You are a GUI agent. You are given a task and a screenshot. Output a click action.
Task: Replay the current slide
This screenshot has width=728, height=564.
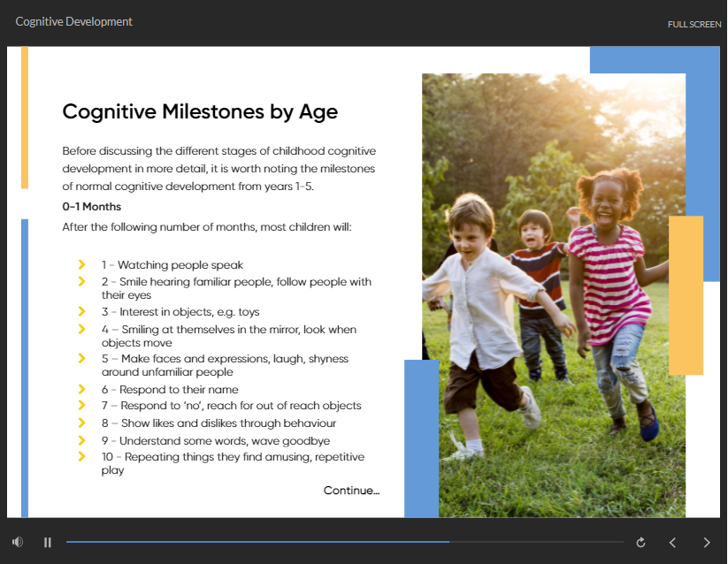(x=640, y=542)
